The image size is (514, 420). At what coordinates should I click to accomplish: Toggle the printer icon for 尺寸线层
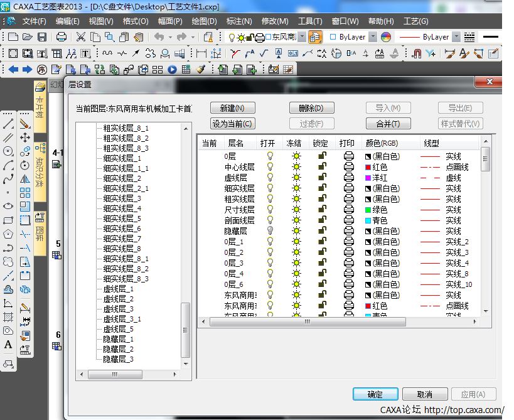point(348,210)
